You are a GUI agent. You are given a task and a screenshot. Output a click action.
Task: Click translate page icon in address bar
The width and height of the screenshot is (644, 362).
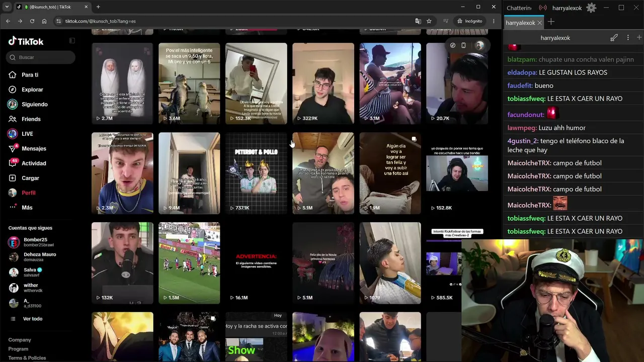(418, 21)
